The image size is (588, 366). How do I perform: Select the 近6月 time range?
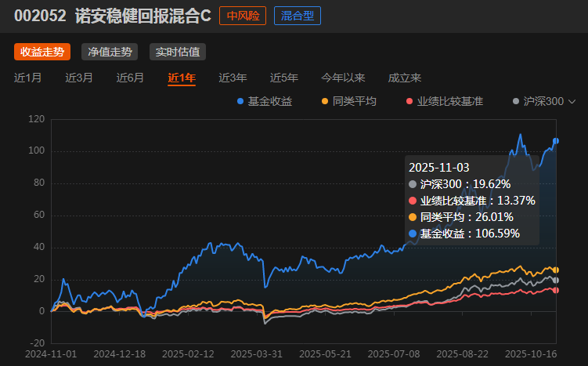click(130, 78)
